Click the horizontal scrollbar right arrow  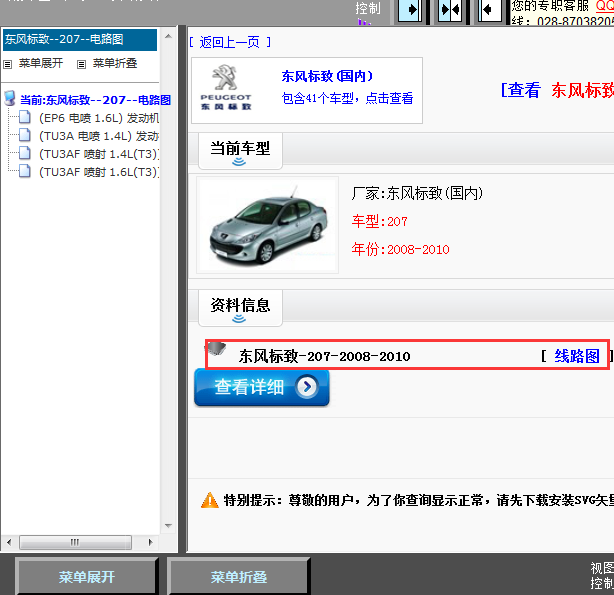(x=151, y=543)
